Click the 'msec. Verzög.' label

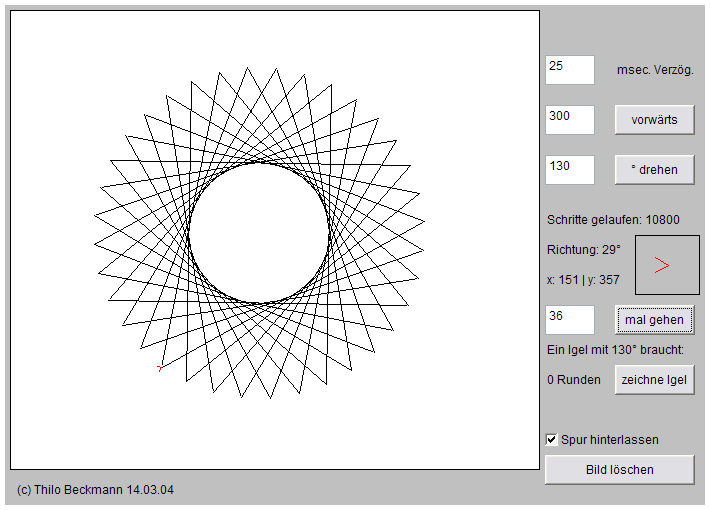[655, 70]
